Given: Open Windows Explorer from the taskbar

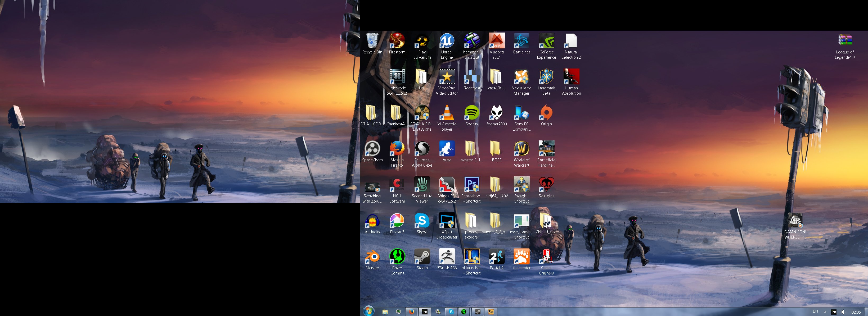Looking at the screenshot, I should [x=385, y=312].
